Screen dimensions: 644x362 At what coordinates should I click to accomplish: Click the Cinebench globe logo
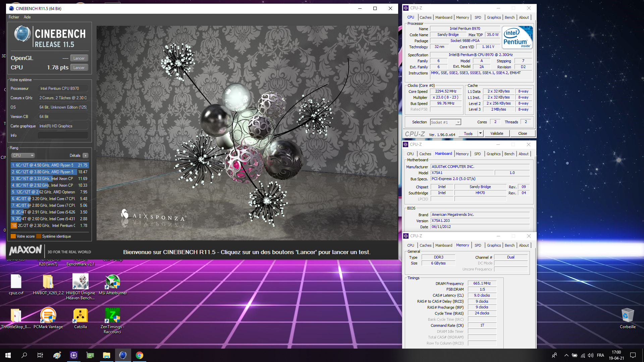pos(23,34)
